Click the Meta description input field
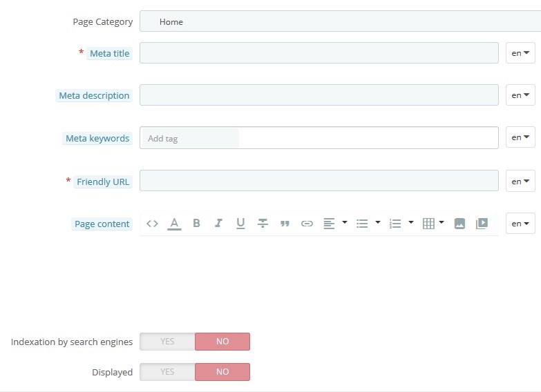This screenshot has height=392, width=541. (319, 95)
